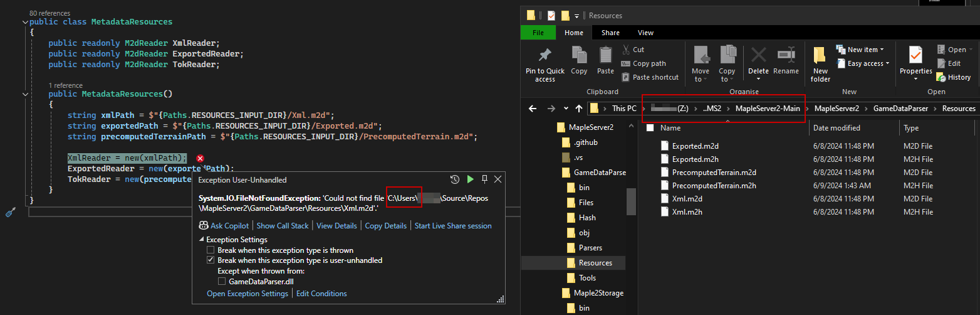The height and width of the screenshot is (315, 980).
Task: Click the screwdriver quick actions icon in editor margin
Action: [x=10, y=212]
